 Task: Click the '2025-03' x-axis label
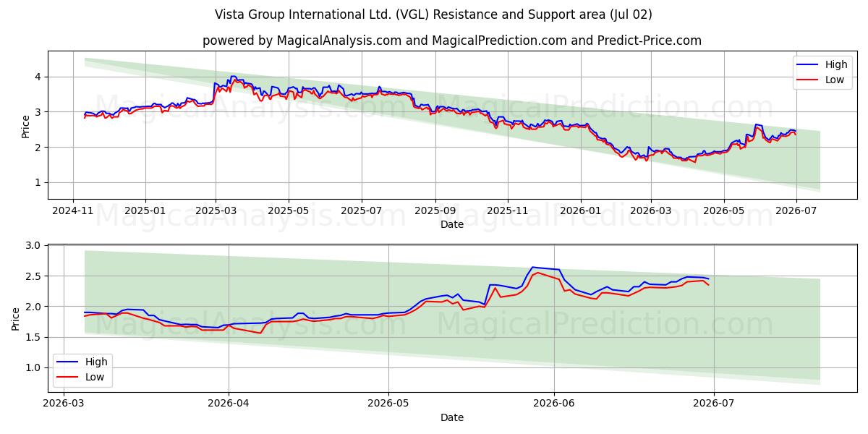216,211
